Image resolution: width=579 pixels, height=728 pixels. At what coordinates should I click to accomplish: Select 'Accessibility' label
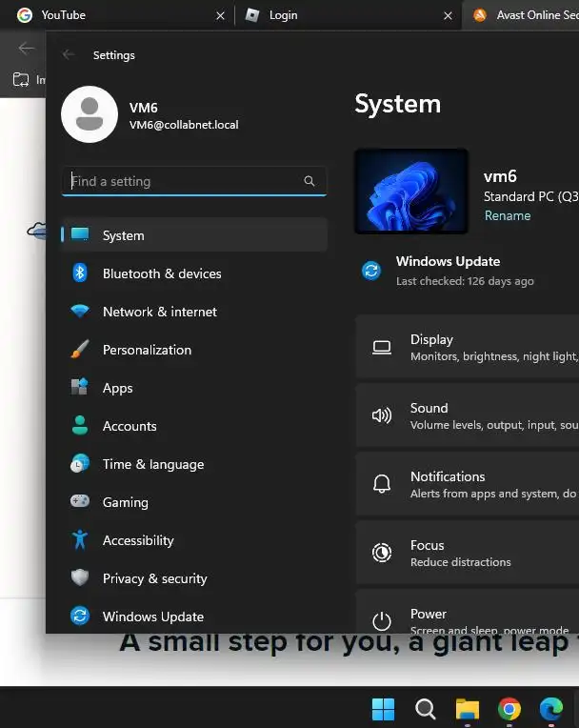(x=138, y=540)
